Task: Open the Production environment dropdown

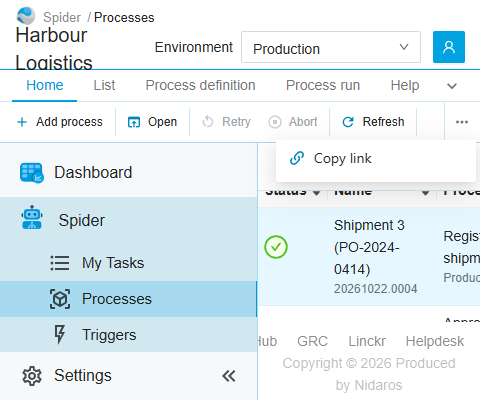Action: [x=331, y=47]
